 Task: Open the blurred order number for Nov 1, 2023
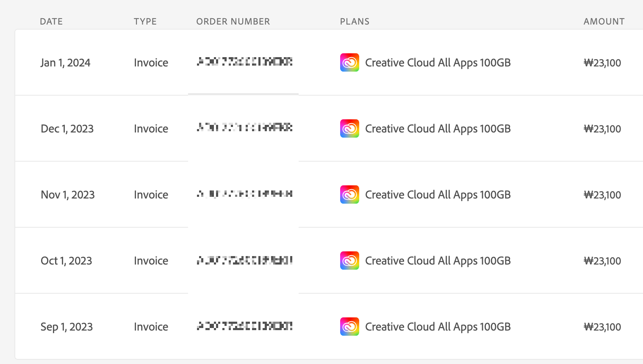(244, 194)
